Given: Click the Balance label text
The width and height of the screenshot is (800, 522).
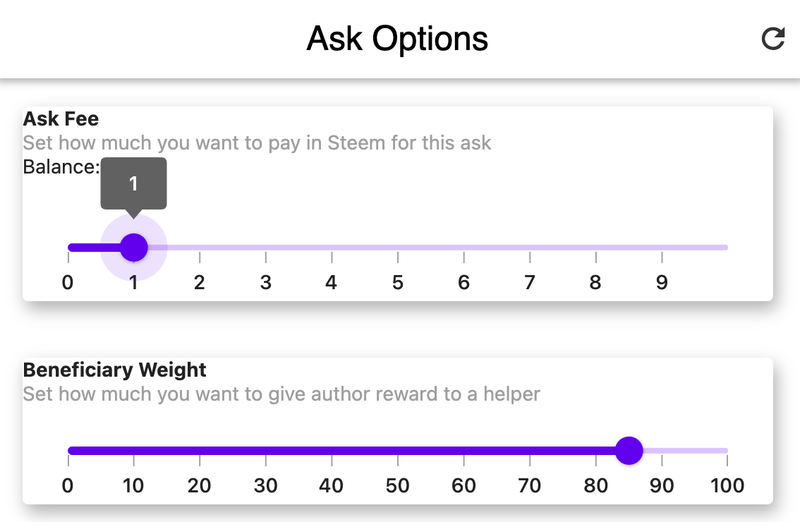Looking at the screenshot, I should click(x=60, y=166).
